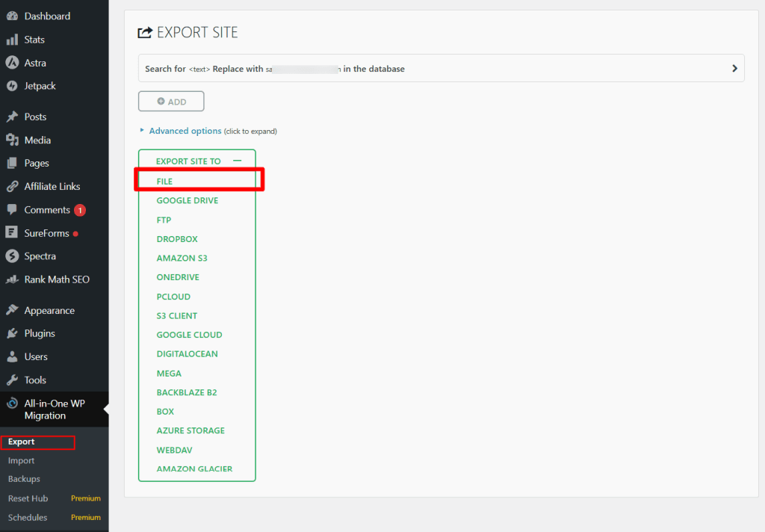Switch to the Import submenu item
Screen dimensions: 765x532
[x=21, y=460]
